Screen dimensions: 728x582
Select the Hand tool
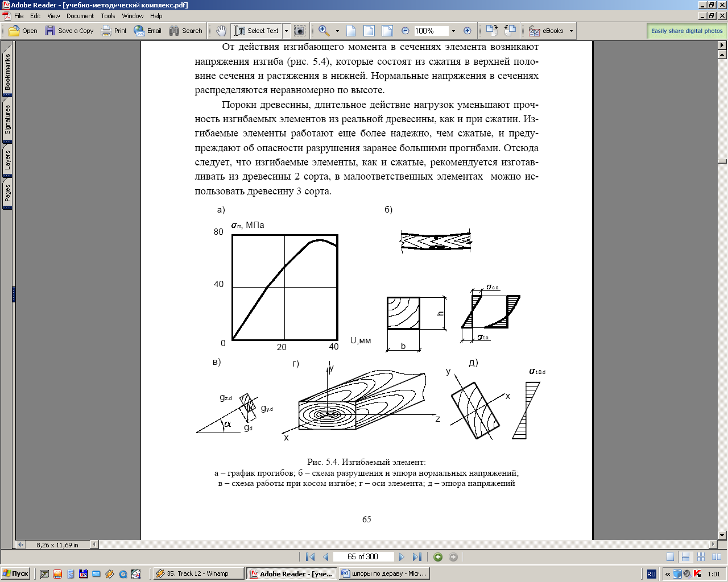point(222,31)
